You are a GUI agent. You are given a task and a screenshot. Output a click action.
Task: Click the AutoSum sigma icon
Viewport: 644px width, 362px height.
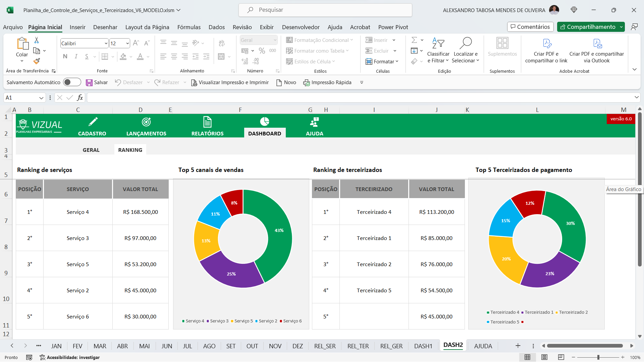[414, 40]
